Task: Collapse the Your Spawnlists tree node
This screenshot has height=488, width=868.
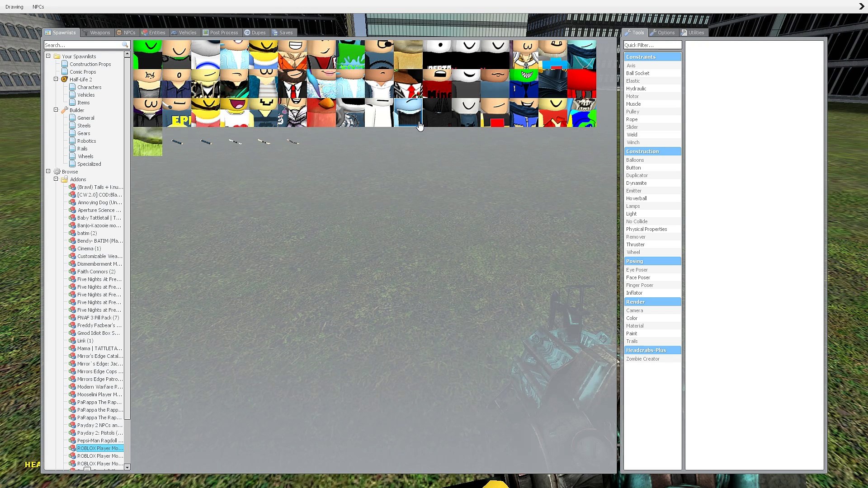Action: [x=48, y=56]
